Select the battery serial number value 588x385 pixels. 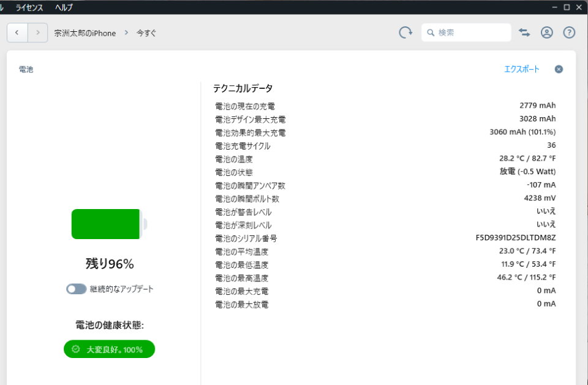coord(515,238)
